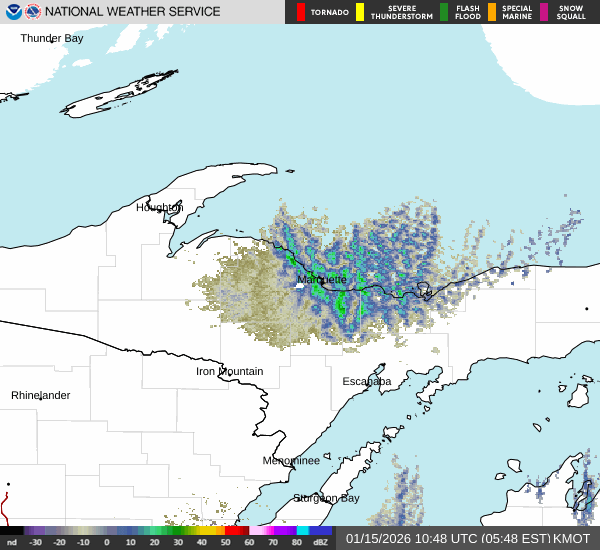Click the yellow Severe Thunderstorm swatch

[359, 12]
